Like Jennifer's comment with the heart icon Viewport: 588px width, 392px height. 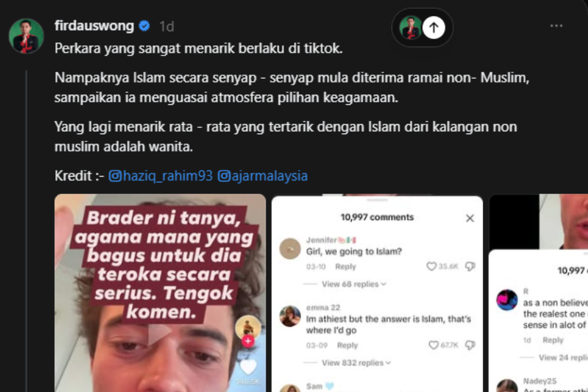[431, 266]
